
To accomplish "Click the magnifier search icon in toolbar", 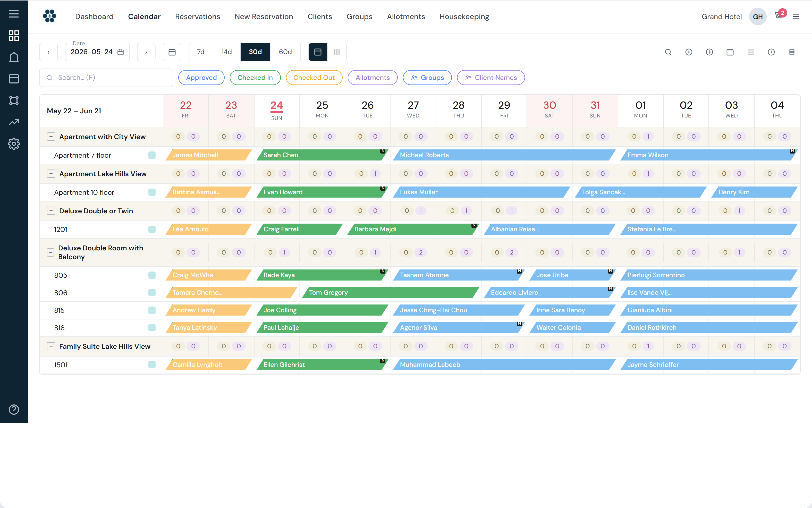I will coord(668,52).
